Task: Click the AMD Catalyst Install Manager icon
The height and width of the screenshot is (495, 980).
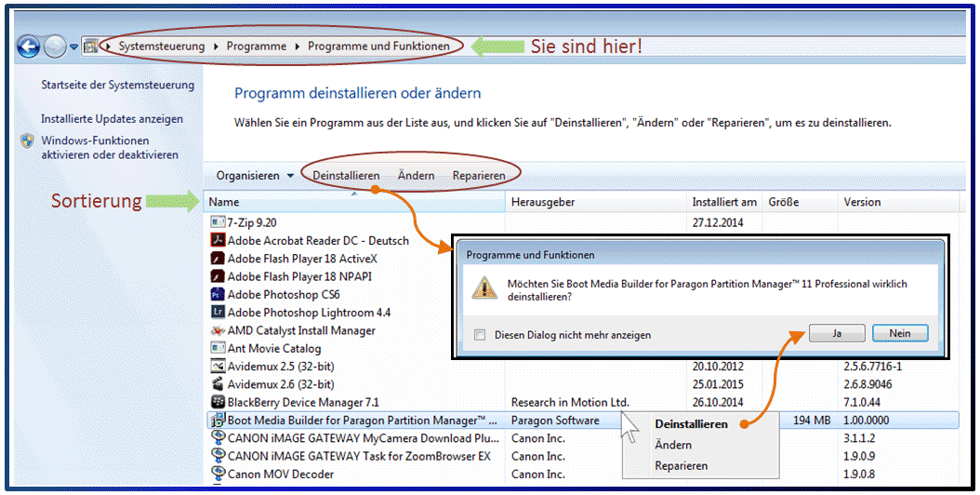Action: pyautogui.click(x=219, y=330)
